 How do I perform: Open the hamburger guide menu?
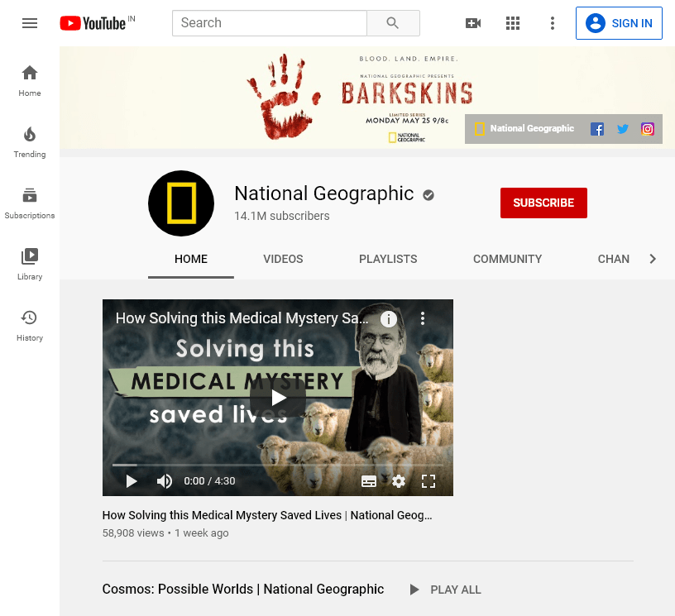30,23
